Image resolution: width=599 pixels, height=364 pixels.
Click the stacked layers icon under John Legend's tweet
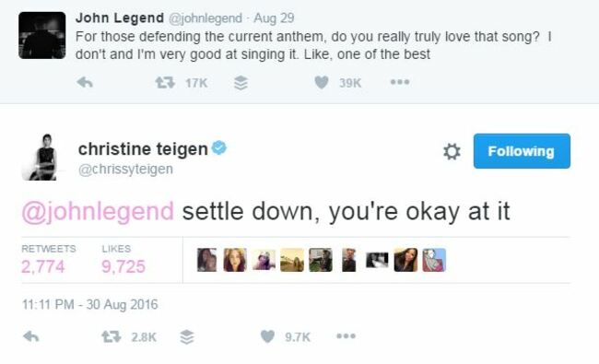click(241, 83)
